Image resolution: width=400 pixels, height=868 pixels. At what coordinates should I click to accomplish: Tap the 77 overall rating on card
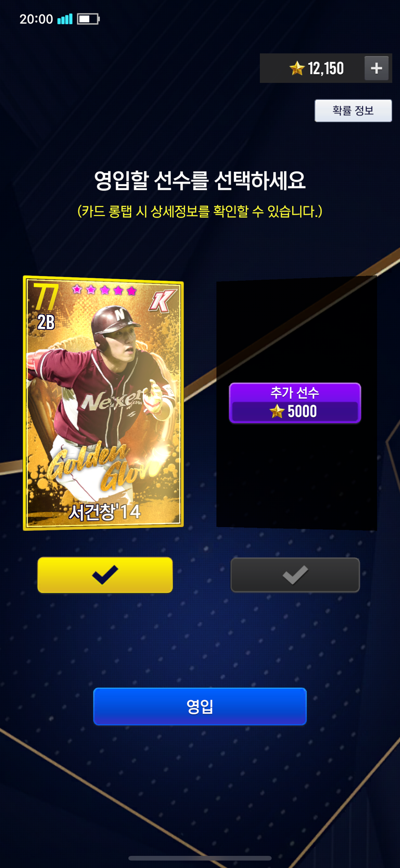[46, 296]
